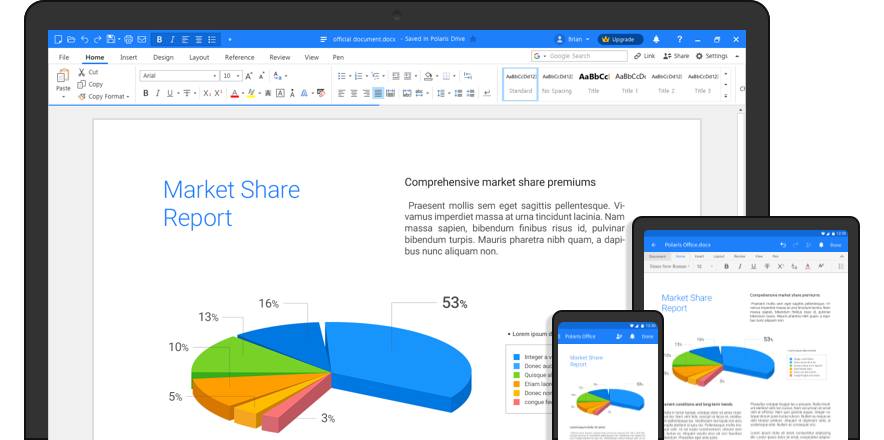Open the File menu
The image size is (884, 440).
click(64, 57)
